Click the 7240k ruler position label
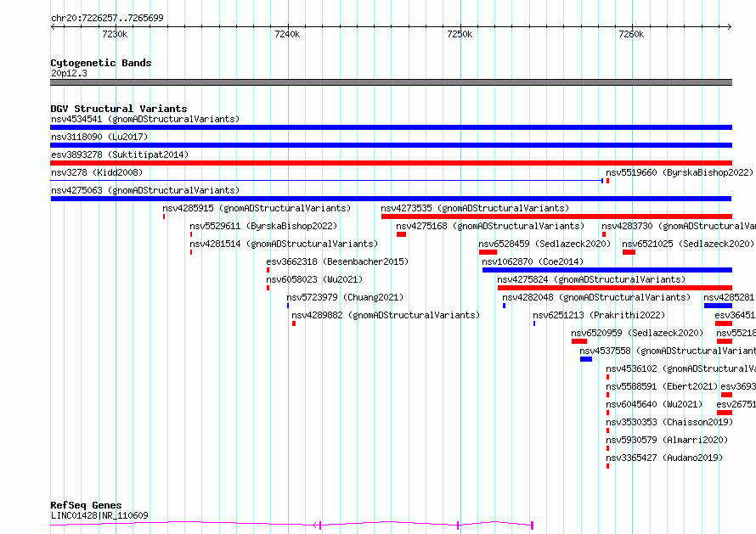Viewport: 756px width, 534px height. [x=287, y=34]
